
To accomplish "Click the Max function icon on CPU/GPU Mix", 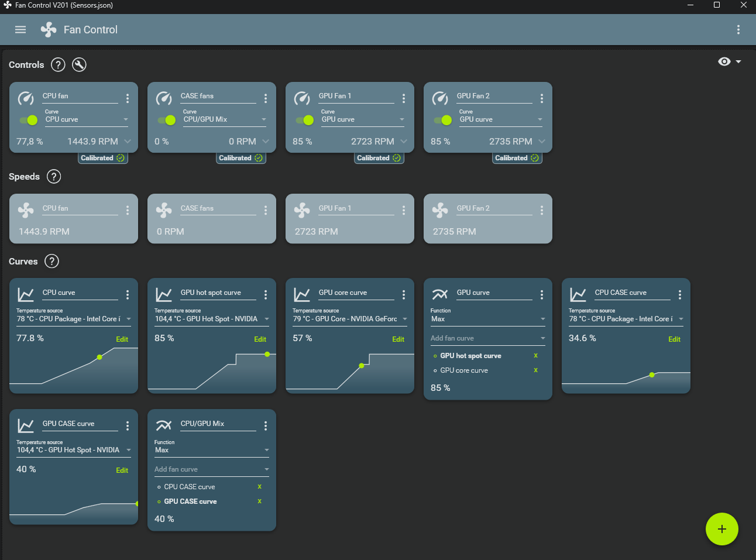I will tap(164, 426).
